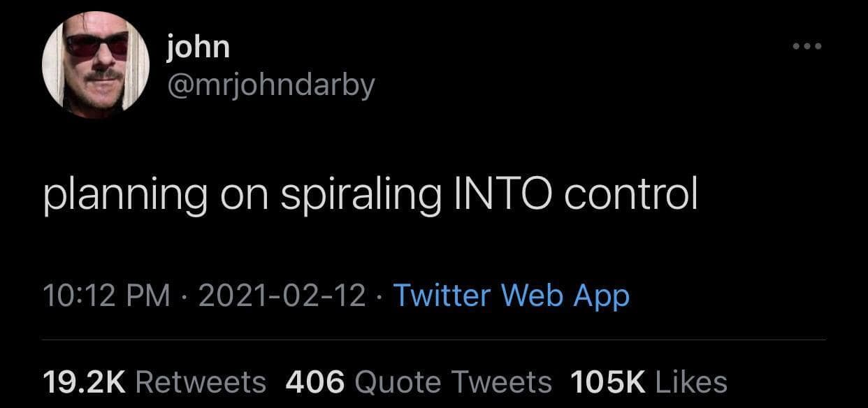This screenshot has width=868, height=408.
Task: Open the display name "john"
Action: 198,47
